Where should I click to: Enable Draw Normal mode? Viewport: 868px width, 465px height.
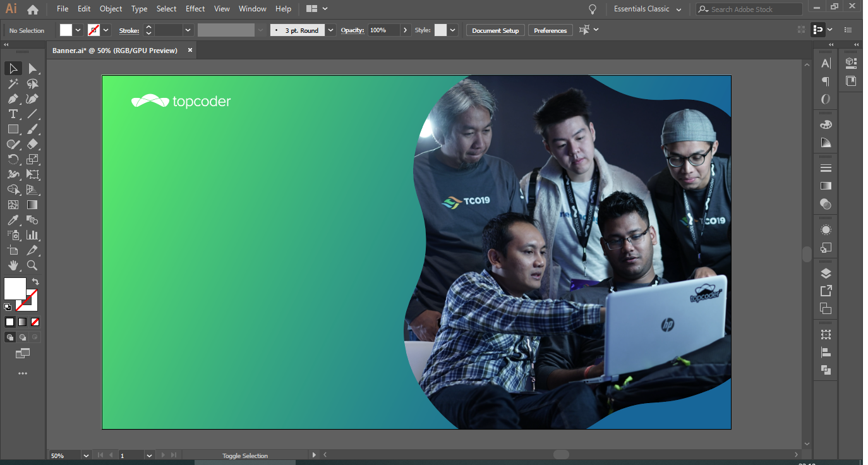10,337
